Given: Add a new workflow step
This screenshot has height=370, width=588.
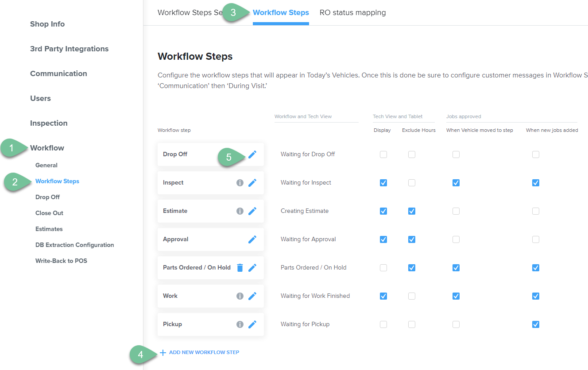Looking at the screenshot, I should (x=199, y=352).
